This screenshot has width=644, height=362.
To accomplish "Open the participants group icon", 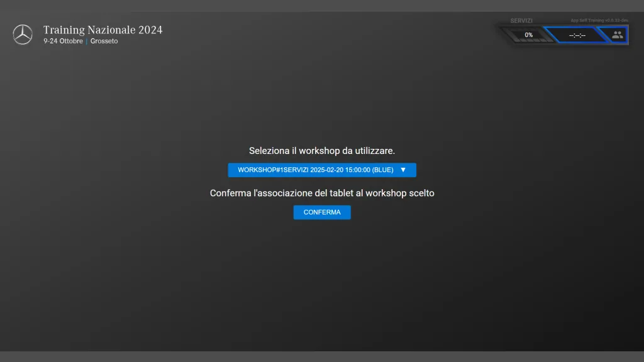I will [x=617, y=35].
